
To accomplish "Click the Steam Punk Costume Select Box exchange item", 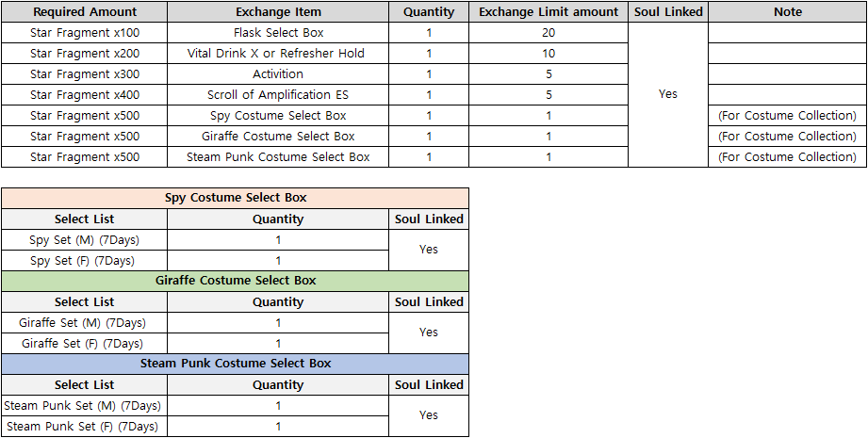I will click(278, 157).
